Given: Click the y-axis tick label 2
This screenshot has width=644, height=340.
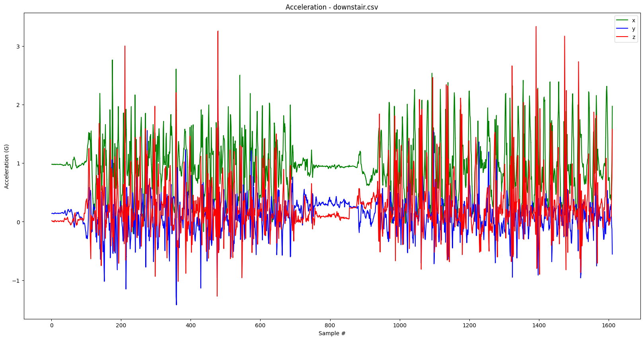Looking at the screenshot, I should tap(18, 105).
